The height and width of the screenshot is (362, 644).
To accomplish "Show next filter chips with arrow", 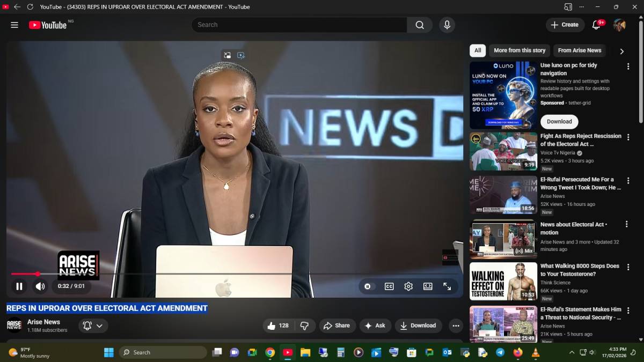I will 622,51.
